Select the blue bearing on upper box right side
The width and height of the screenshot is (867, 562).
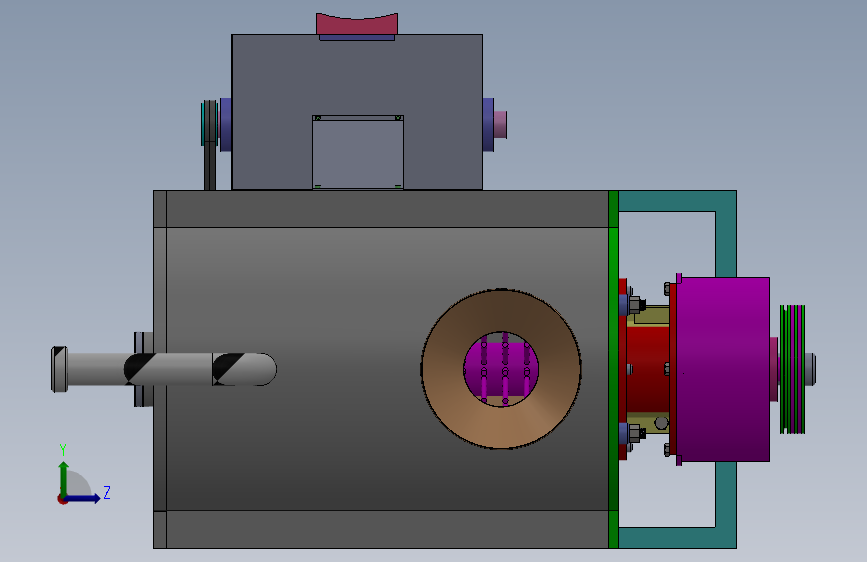point(488,125)
